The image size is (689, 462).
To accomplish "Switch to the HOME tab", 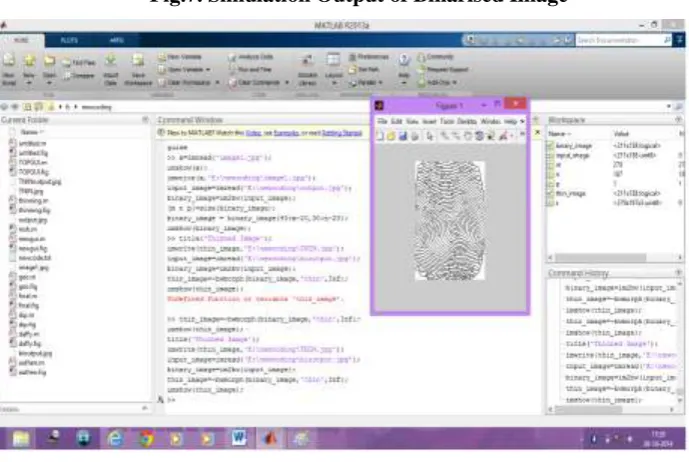I will 21,40.
